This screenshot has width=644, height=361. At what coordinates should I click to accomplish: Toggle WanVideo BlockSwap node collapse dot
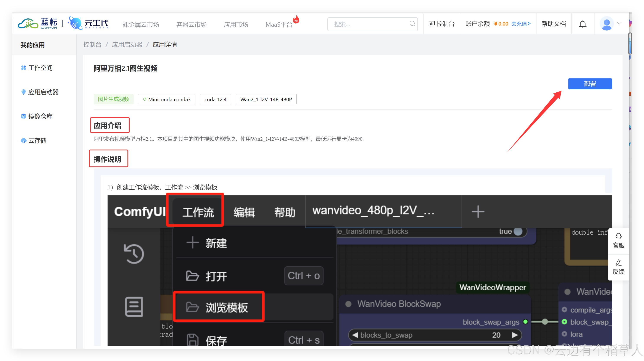(x=348, y=304)
